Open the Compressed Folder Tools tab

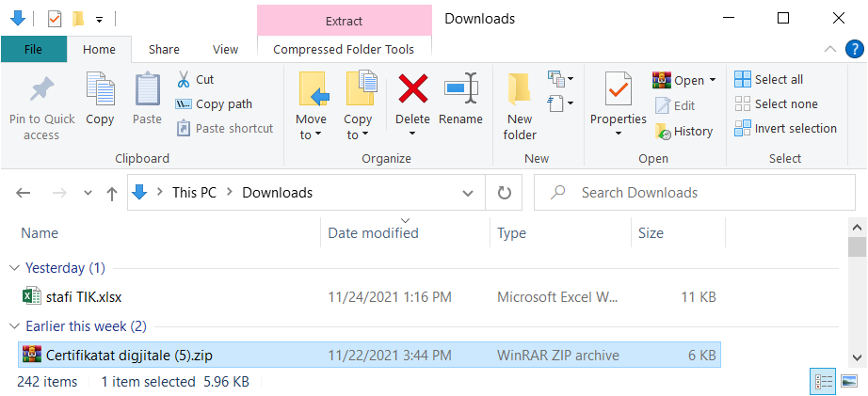coord(344,49)
